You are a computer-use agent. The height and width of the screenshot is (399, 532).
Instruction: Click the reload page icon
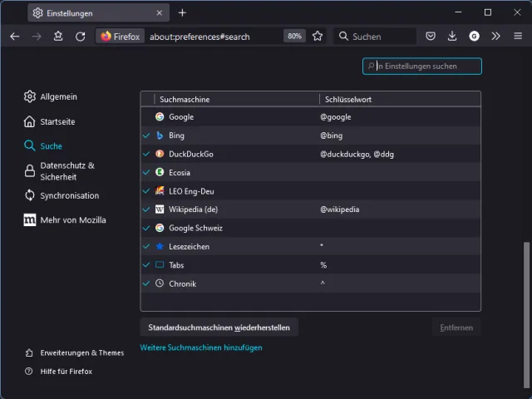81,37
